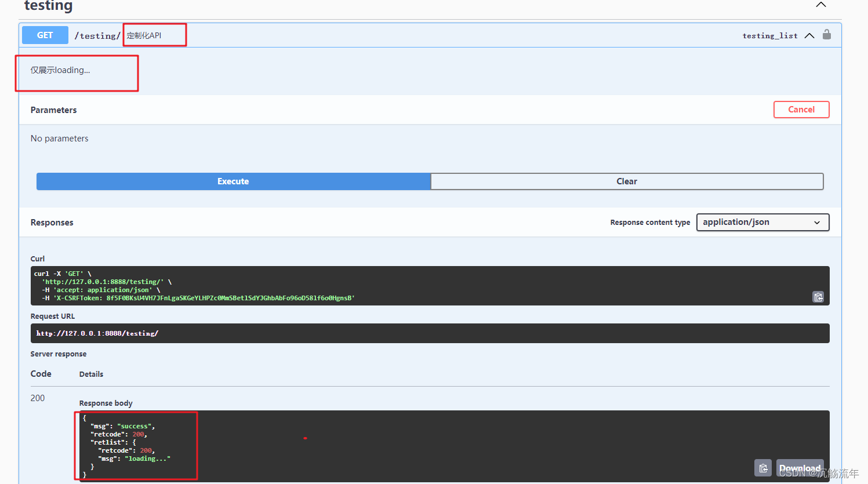Click the Curl label
This screenshot has width=868, height=484.
coord(38,259)
